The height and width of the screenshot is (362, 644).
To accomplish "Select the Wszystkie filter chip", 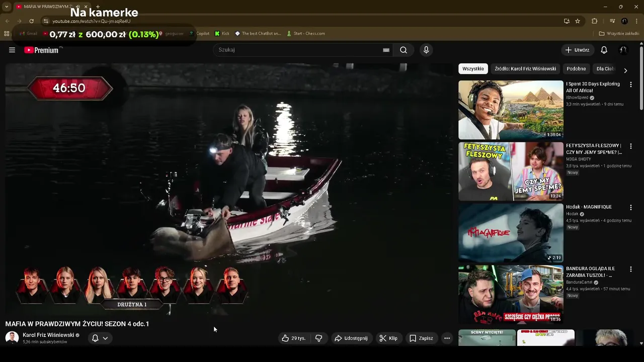I will coord(473,69).
